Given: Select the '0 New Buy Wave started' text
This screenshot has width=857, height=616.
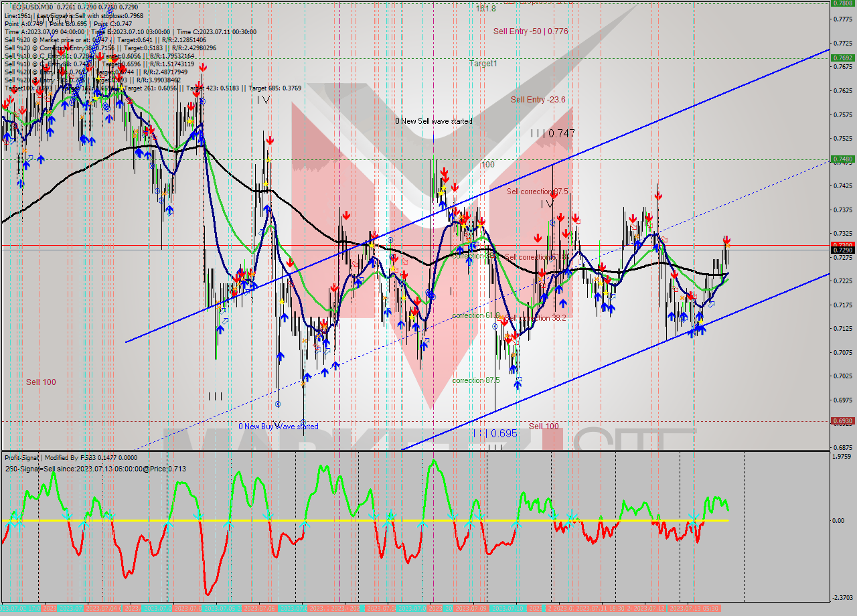Looking at the screenshot, I should (279, 427).
